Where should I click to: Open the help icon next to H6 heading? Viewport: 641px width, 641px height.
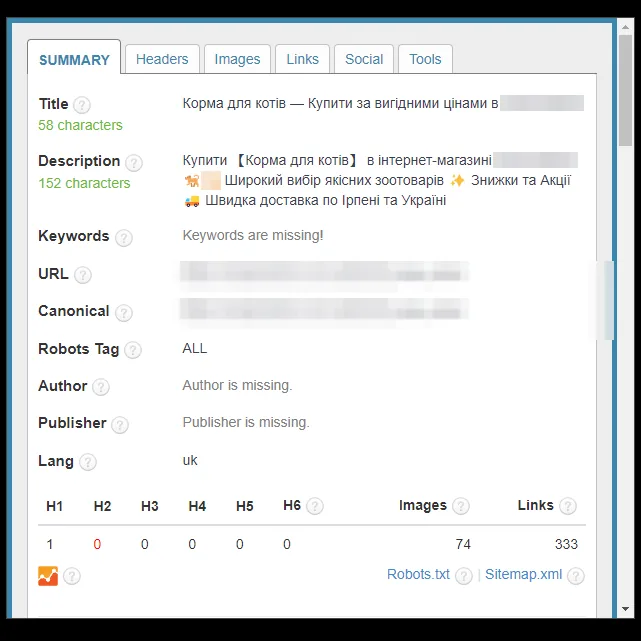315,506
